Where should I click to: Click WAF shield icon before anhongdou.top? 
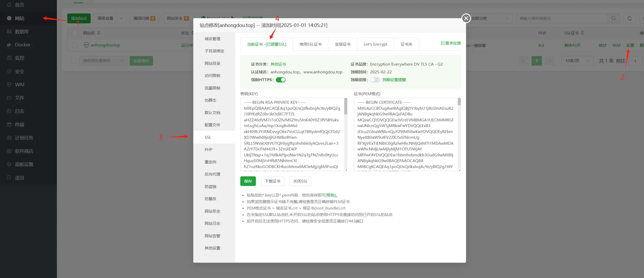coord(86,45)
